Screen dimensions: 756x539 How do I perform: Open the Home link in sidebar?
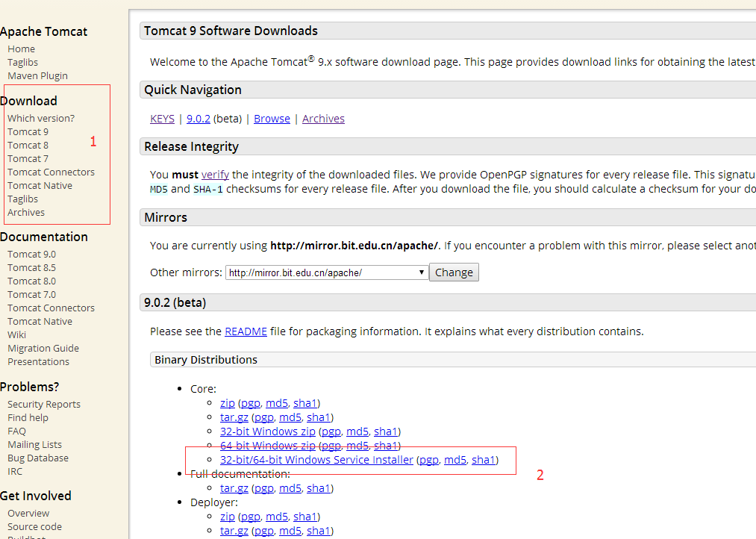coord(21,49)
